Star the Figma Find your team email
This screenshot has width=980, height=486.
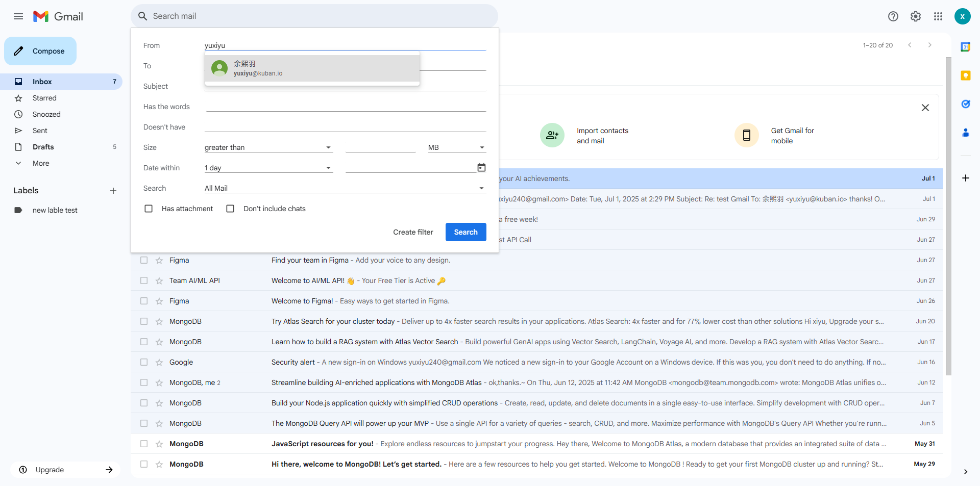tap(159, 260)
